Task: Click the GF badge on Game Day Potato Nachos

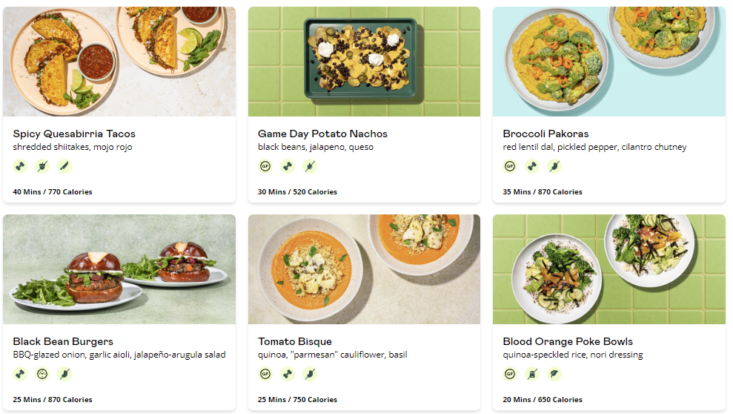Action: 264,166
